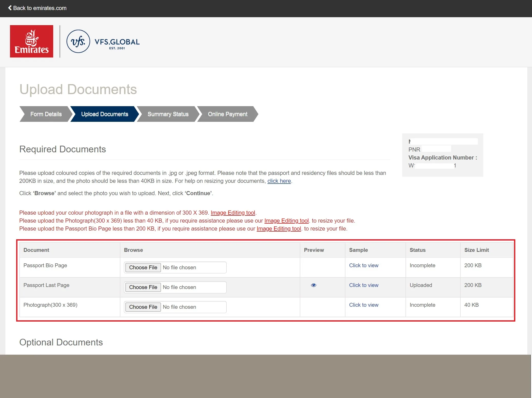Click the VFS Global logo
Image resolution: width=532 pixels, height=398 pixels.
103,41
